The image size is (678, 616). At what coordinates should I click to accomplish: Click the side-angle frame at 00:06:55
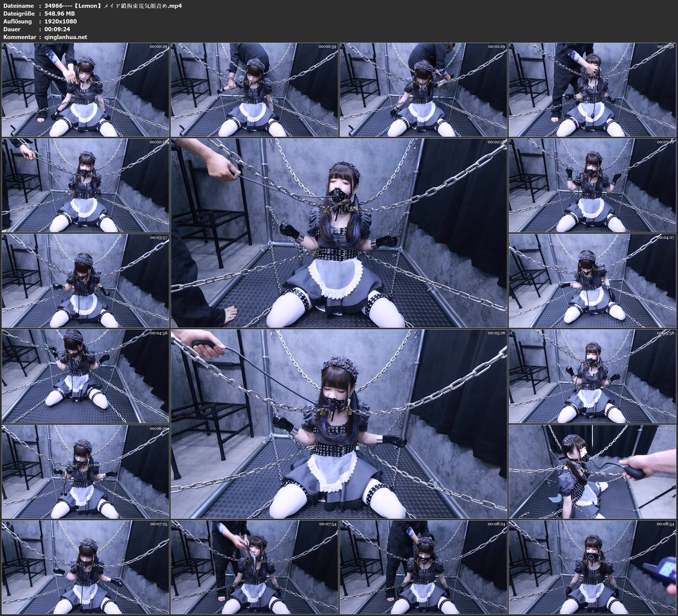(592, 472)
